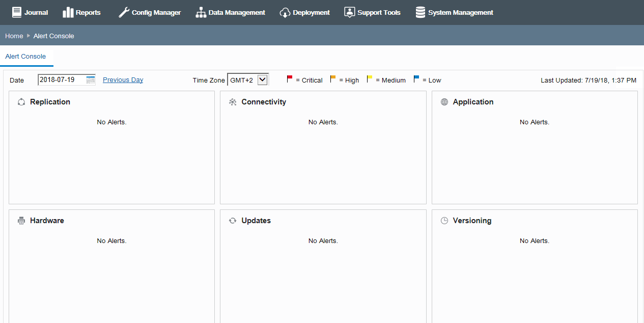Open the Data Management hierarchy icon
This screenshot has height=323, width=644.
pyautogui.click(x=201, y=12)
